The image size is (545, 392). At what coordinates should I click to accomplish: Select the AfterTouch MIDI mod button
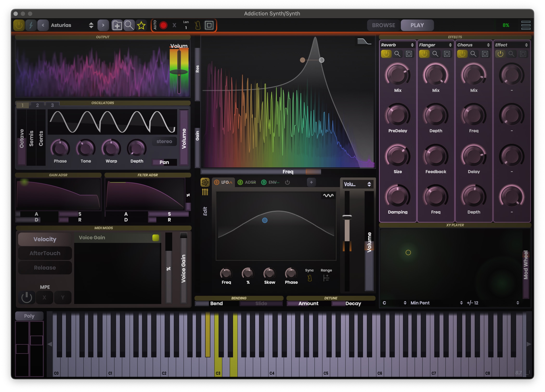pos(45,253)
